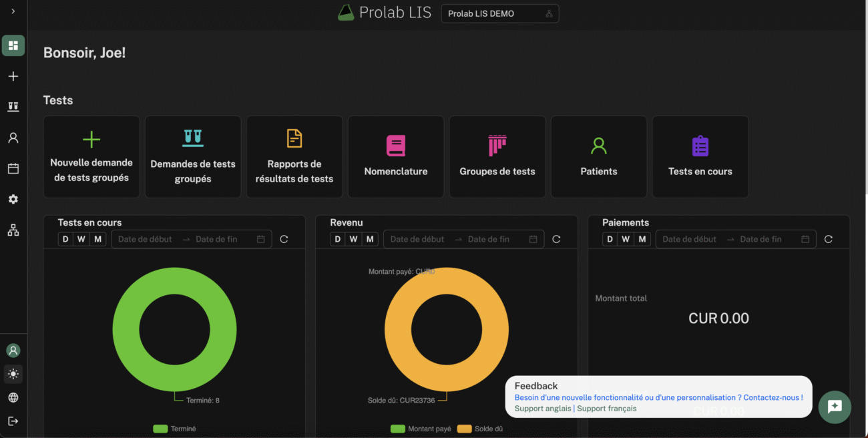Select D range in Revenu panel
Image resolution: width=868 pixels, height=438 pixels.
point(338,239)
